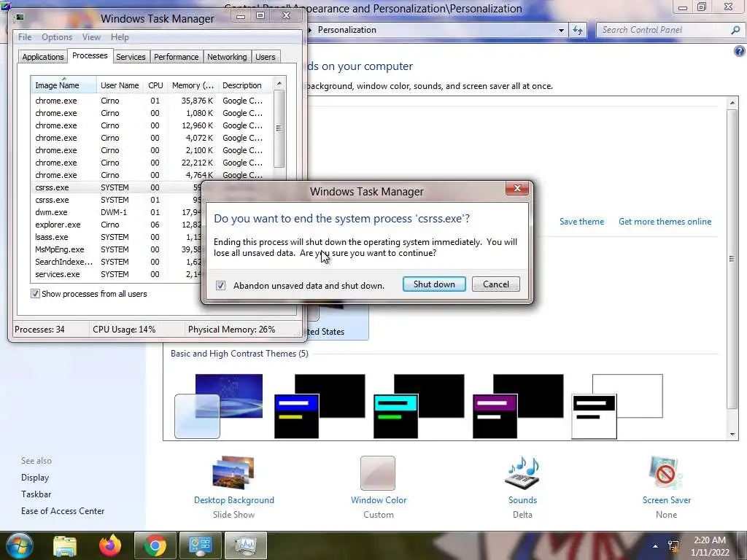Sort processes by Description column

click(245, 85)
